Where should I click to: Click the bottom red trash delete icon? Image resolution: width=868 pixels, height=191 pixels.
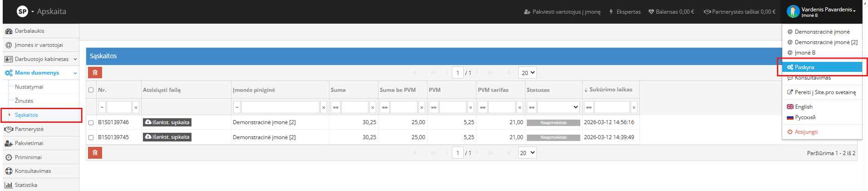(x=95, y=153)
